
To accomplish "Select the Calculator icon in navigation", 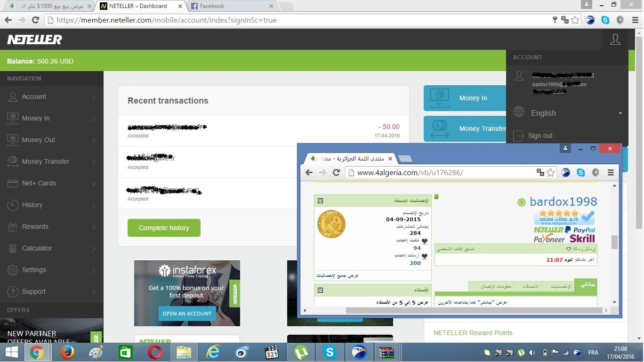I will (13, 249).
